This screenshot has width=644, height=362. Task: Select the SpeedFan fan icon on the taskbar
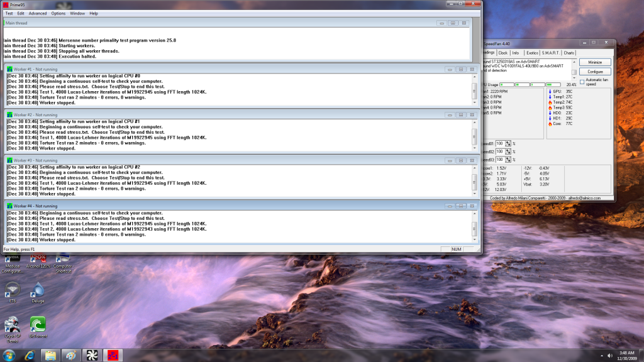(x=91, y=354)
